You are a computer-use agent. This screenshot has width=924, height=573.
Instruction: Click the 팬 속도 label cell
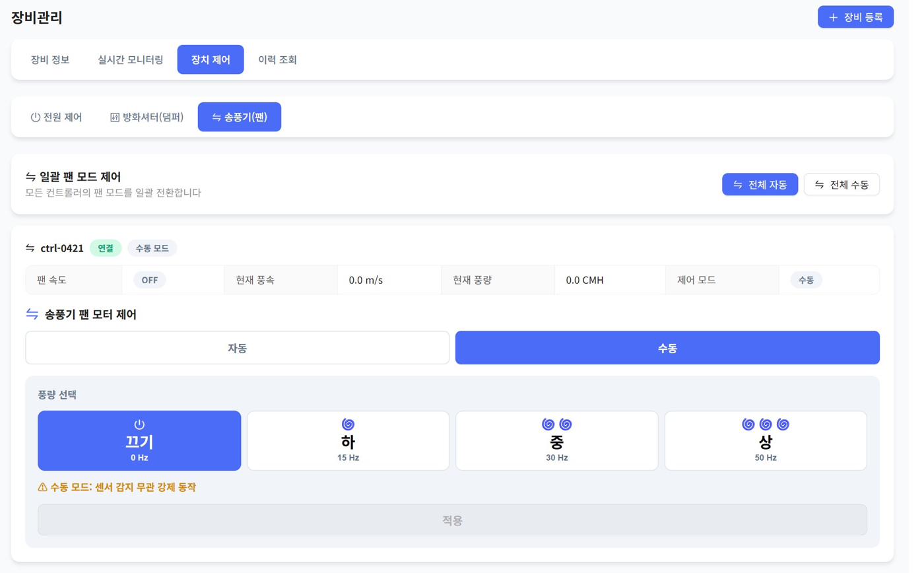(74, 280)
